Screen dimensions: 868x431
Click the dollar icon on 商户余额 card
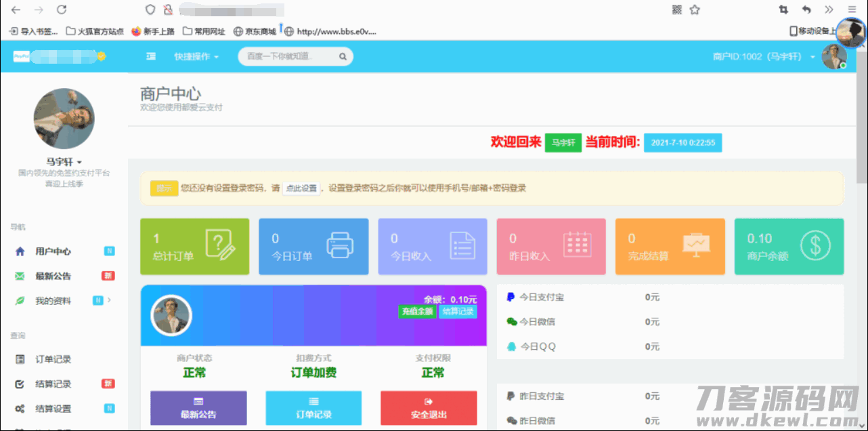point(815,245)
